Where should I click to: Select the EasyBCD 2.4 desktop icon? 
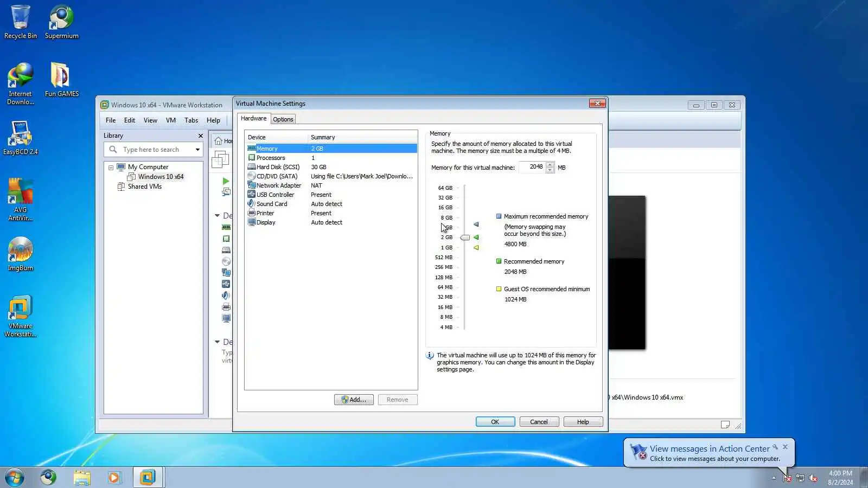point(21,138)
